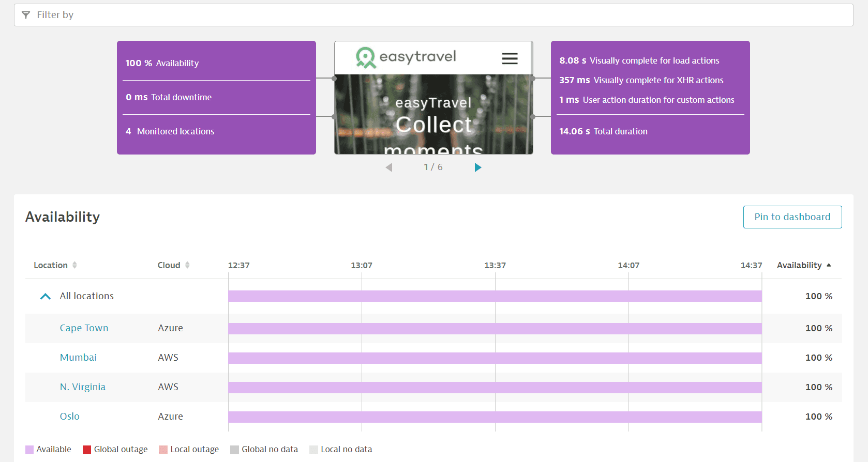Click the easytravel logo in screenshot preview

[406, 57]
